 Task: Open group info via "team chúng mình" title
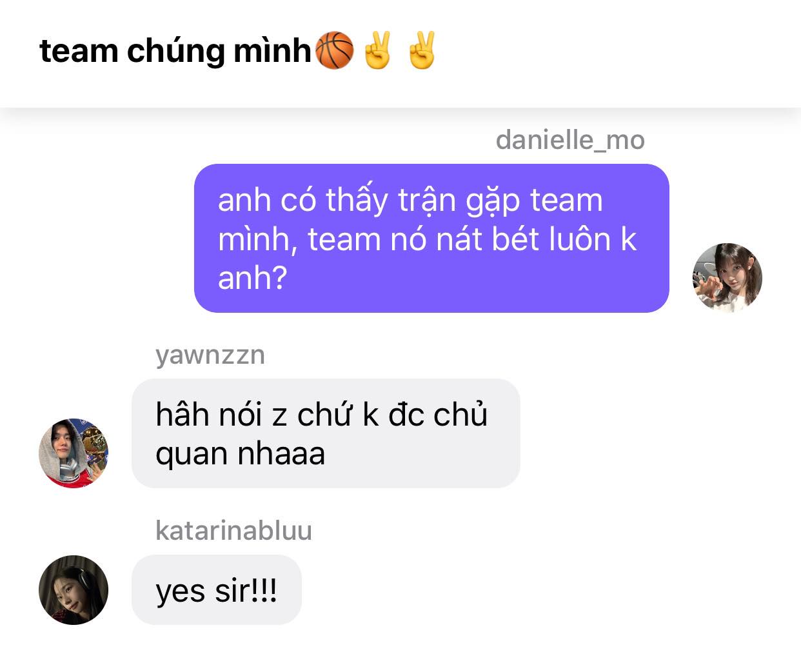[x=175, y=51]
